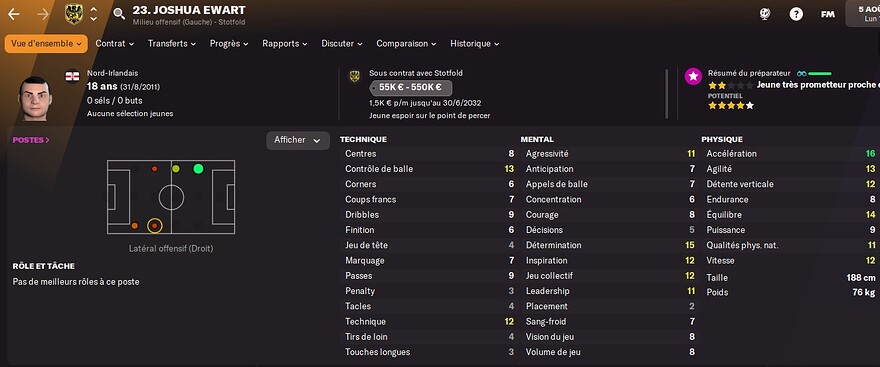Open the FM menu icon
Screen dimensions: 880x367
pyautogui.click(x=828, y=14)
